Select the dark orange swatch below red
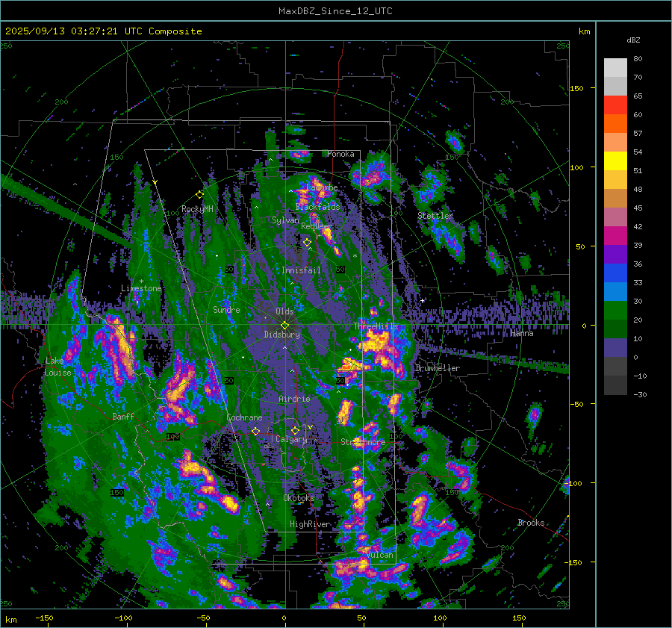 615,124
